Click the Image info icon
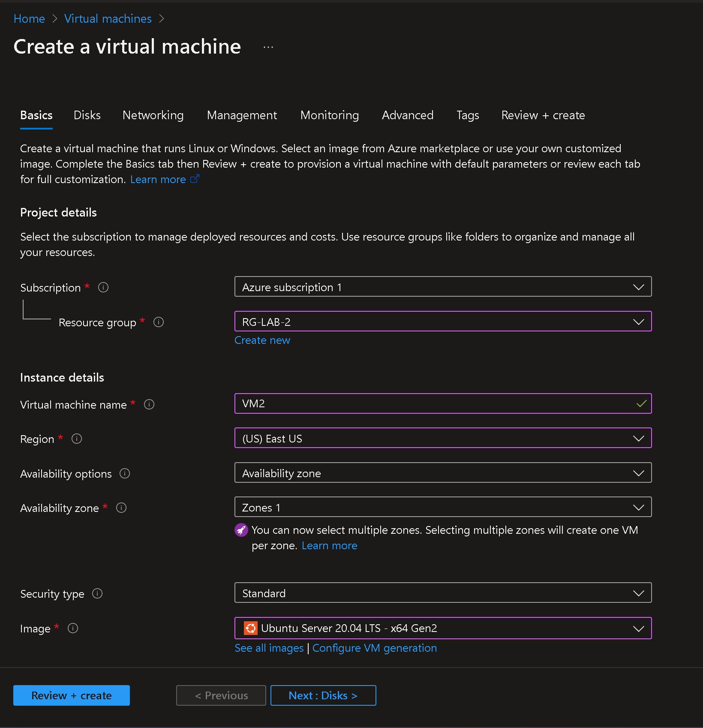Screen dimensions: 703x728 click(73, 628)
